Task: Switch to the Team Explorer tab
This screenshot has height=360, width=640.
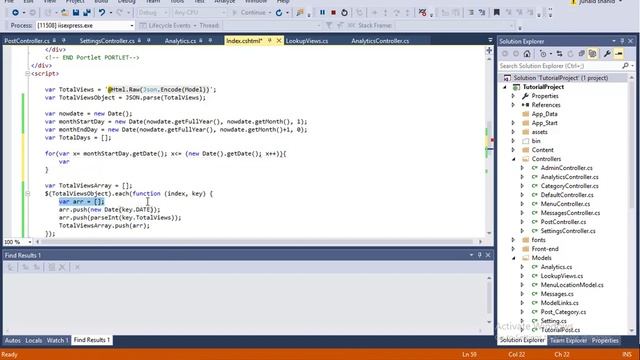Action: click(x=568, y=340)
